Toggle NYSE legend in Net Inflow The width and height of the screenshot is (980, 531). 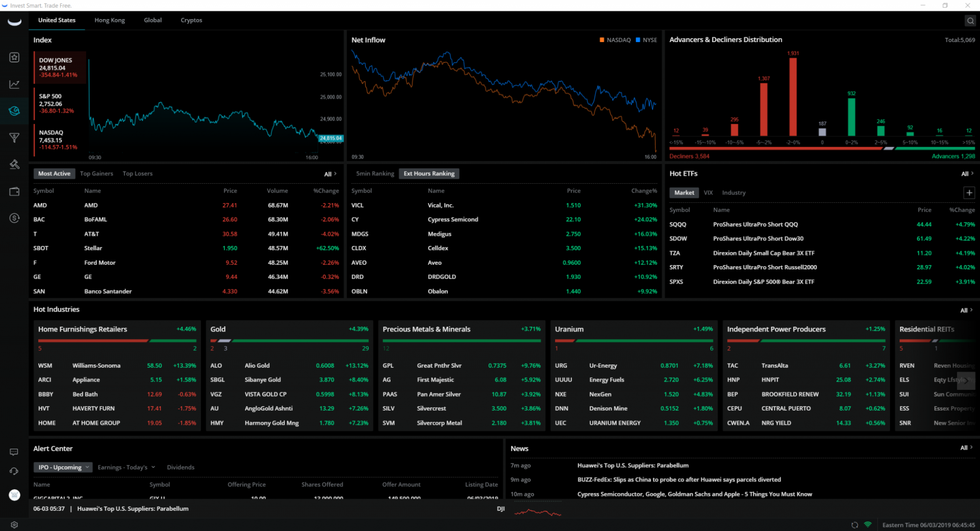pyautogui.click(x=646, y=40)
